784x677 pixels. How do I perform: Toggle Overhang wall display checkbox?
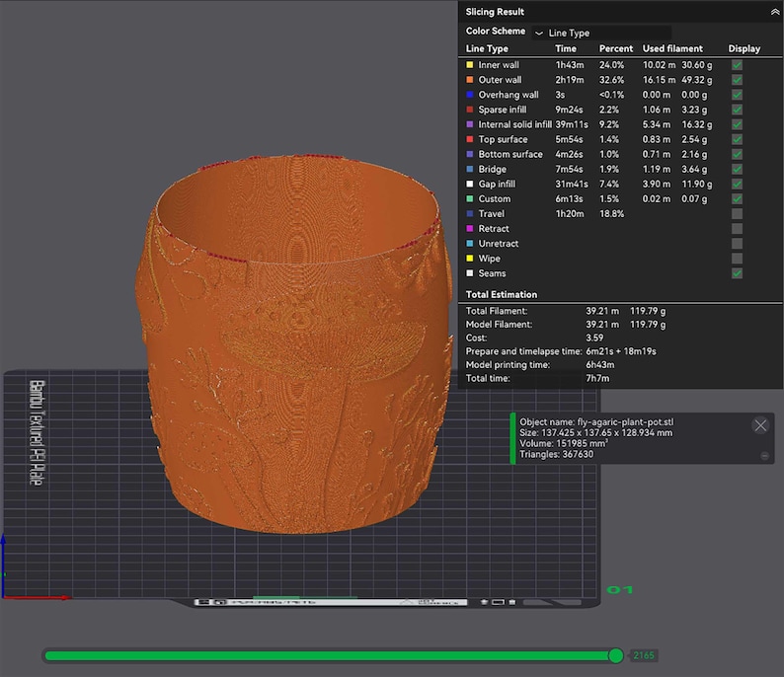[x=737, y=95]
